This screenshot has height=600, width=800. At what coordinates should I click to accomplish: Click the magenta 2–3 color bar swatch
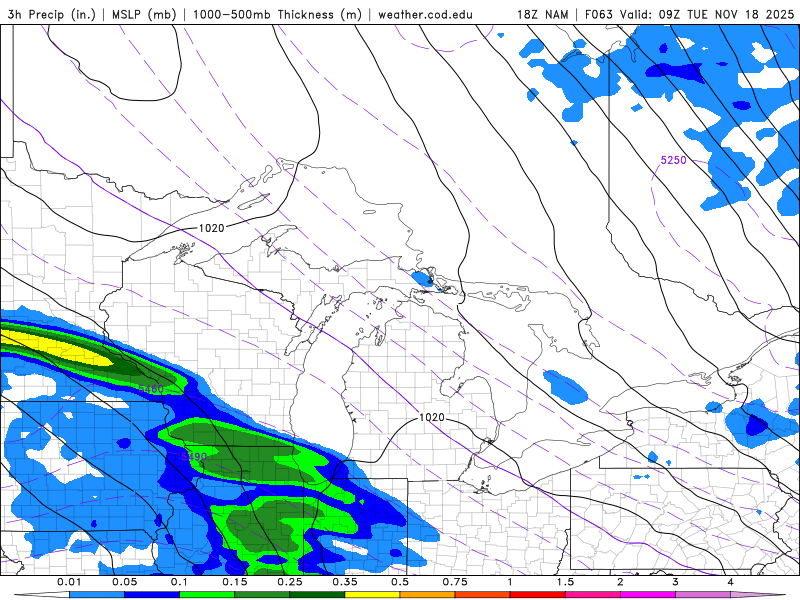648,595
